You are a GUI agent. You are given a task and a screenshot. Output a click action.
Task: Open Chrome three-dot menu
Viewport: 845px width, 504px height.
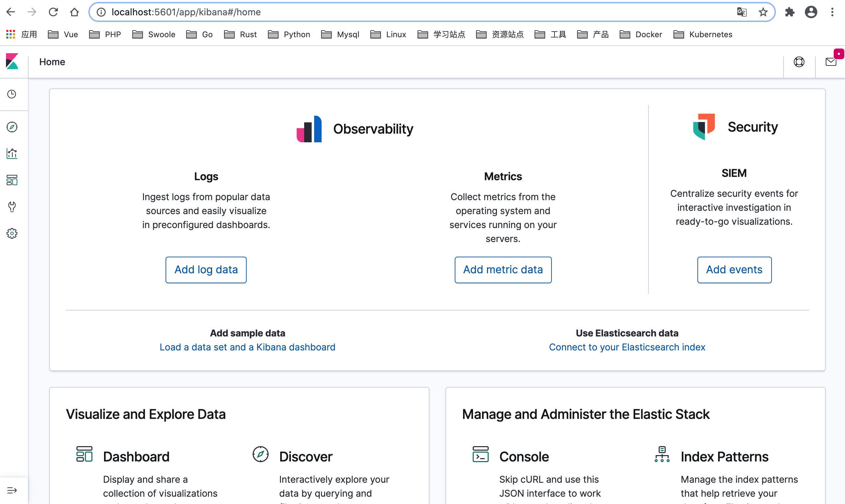832,12
